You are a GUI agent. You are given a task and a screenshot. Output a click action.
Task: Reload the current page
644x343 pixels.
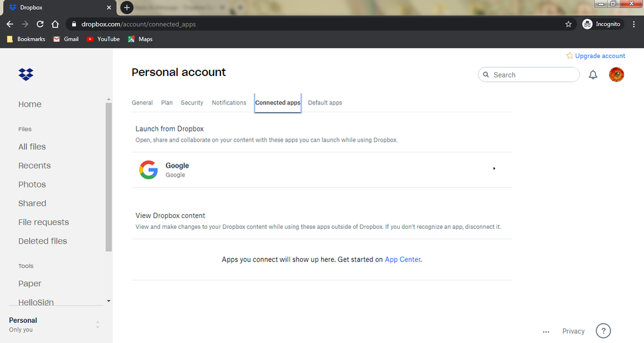[40, 24]
